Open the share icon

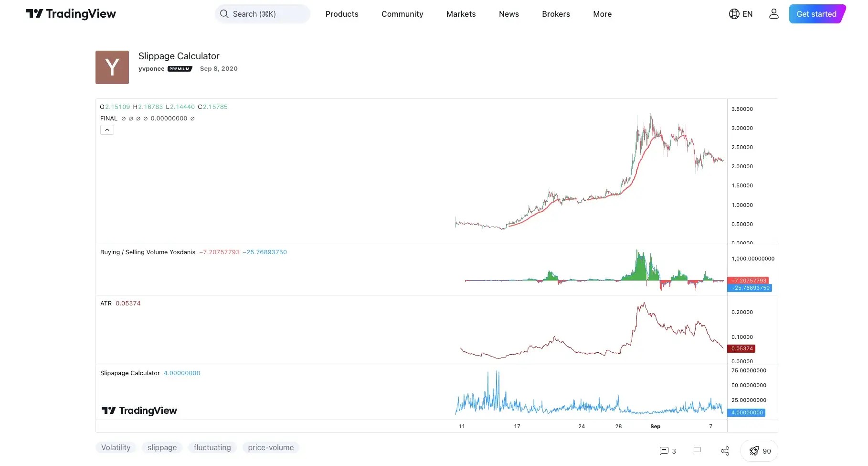click(x=725, y=451)
